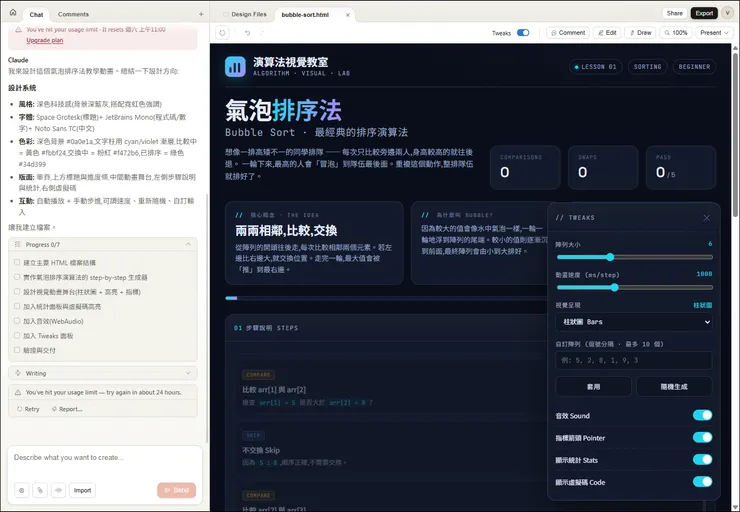Click the Progress list icon
Image resolution: width=740 pixels, height=512 pixels.
point(17,244)
